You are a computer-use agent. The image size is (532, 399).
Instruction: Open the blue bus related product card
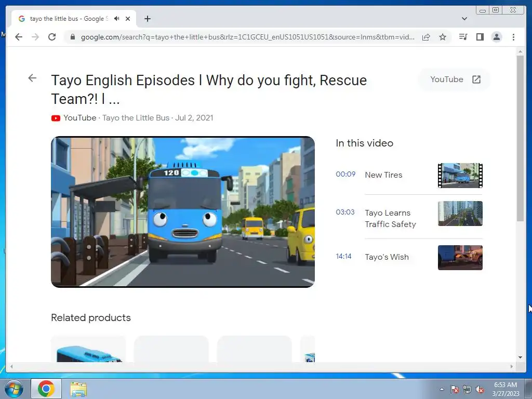[88, 350]
